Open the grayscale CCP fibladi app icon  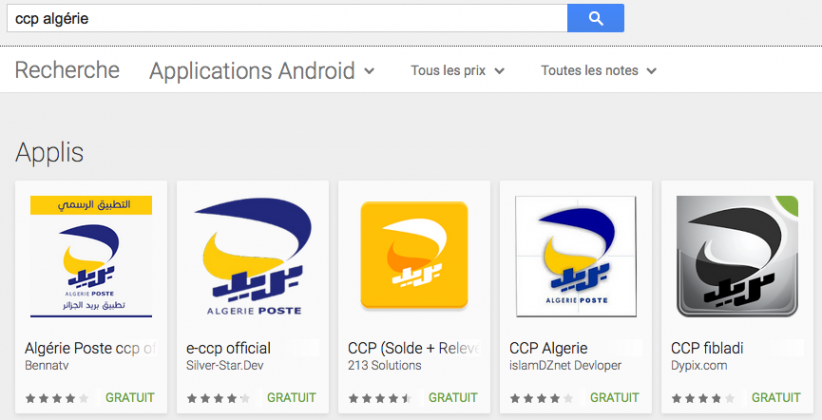737,256
